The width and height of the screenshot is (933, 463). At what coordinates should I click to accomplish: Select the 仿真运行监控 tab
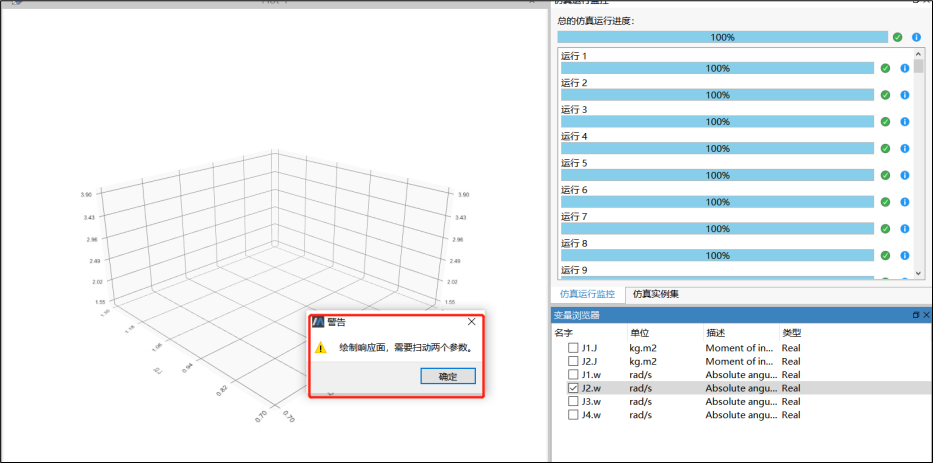(x=587, y=294)
